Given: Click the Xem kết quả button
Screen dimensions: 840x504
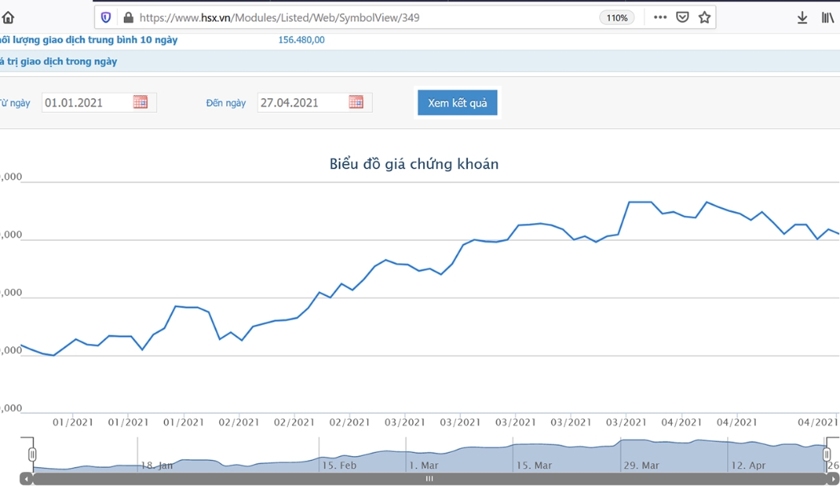Looking at the screenshot, I should click(457, 103).
